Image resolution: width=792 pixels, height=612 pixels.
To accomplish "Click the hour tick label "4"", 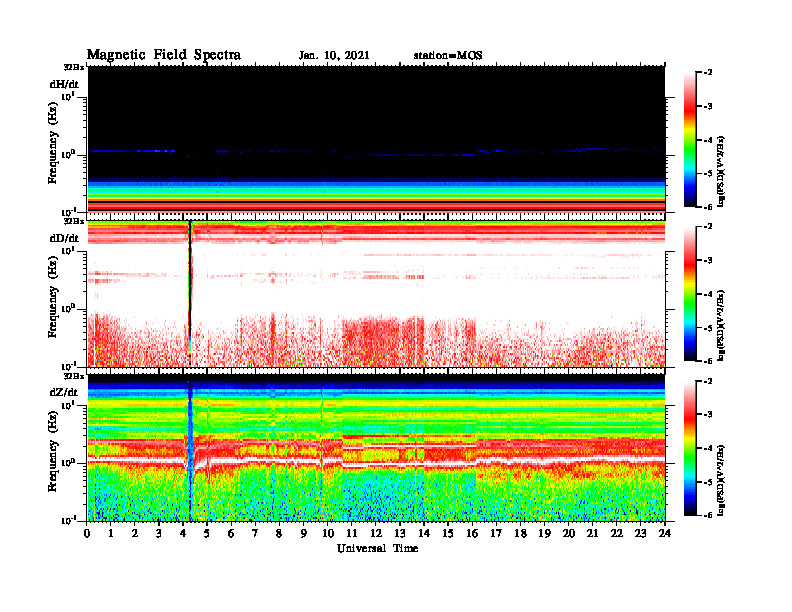I will tap(183, 533).
